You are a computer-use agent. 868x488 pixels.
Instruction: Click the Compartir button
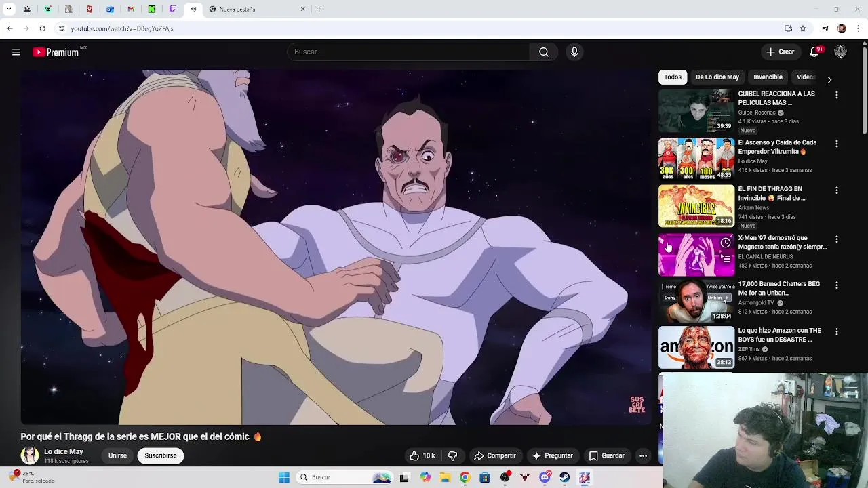(495, 455)
